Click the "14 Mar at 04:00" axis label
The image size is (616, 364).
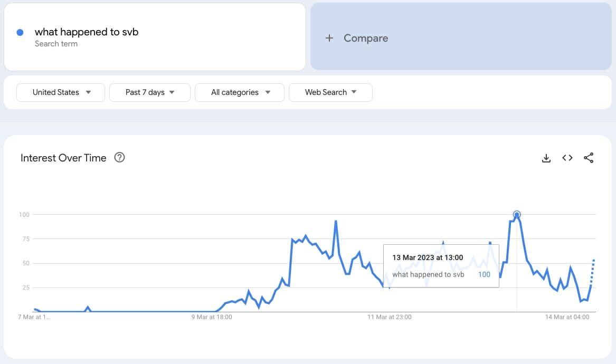pos(567,317)
